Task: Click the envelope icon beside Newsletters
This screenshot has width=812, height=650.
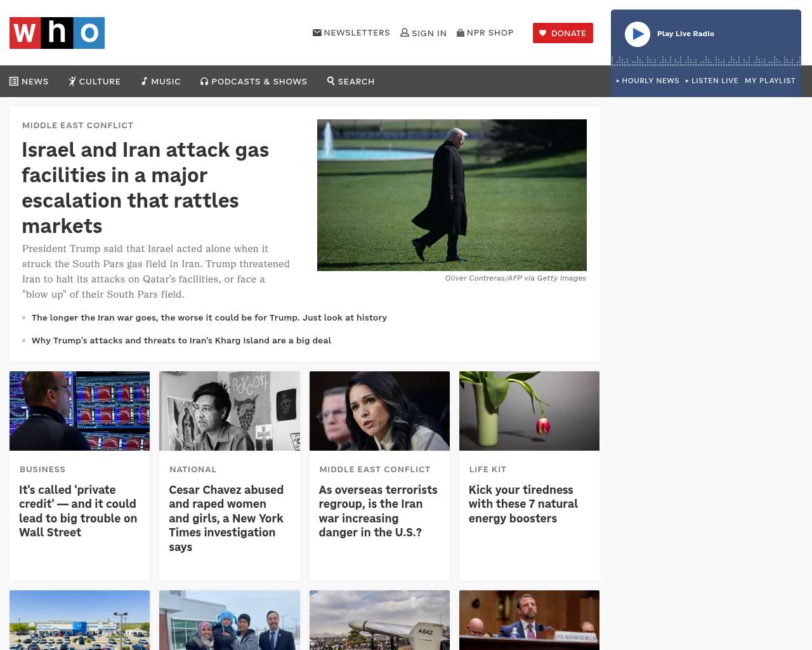Action: [317, 32]
